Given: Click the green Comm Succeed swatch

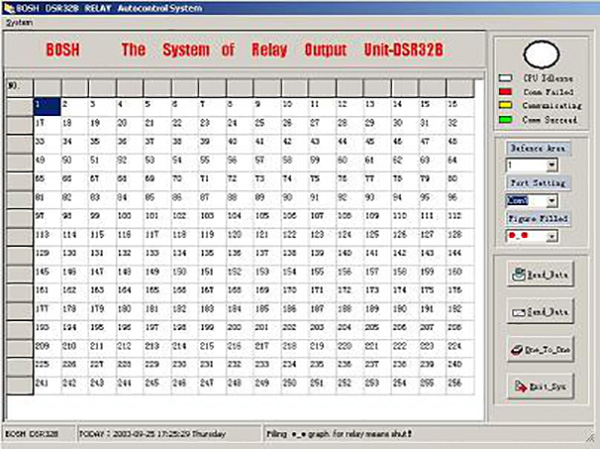Looking at the screenshot, I should point(505,119).
